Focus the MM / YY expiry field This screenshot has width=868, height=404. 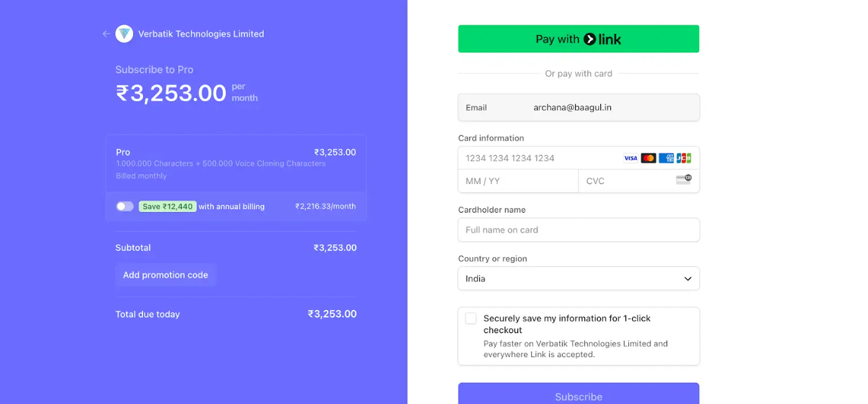point(518,181)
